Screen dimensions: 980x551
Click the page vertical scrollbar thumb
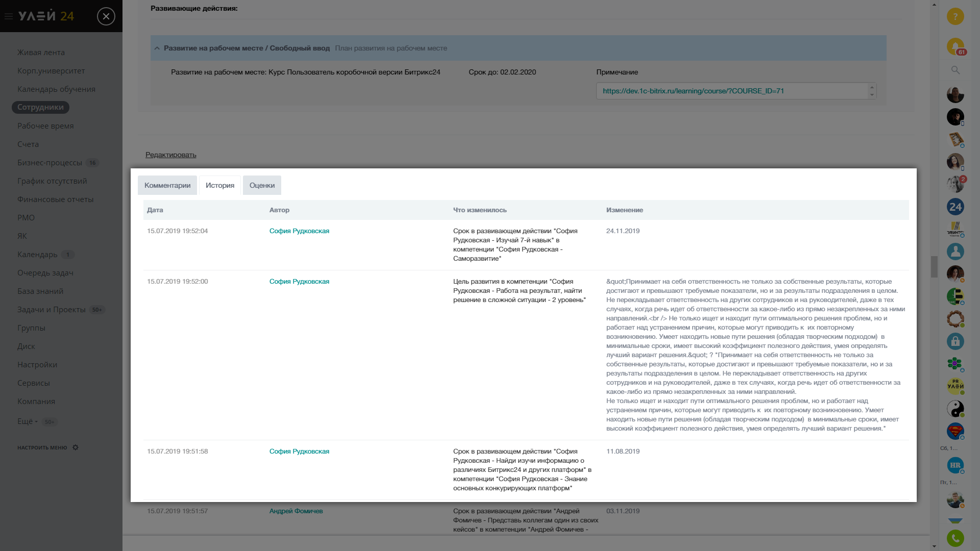coord(934,266)
